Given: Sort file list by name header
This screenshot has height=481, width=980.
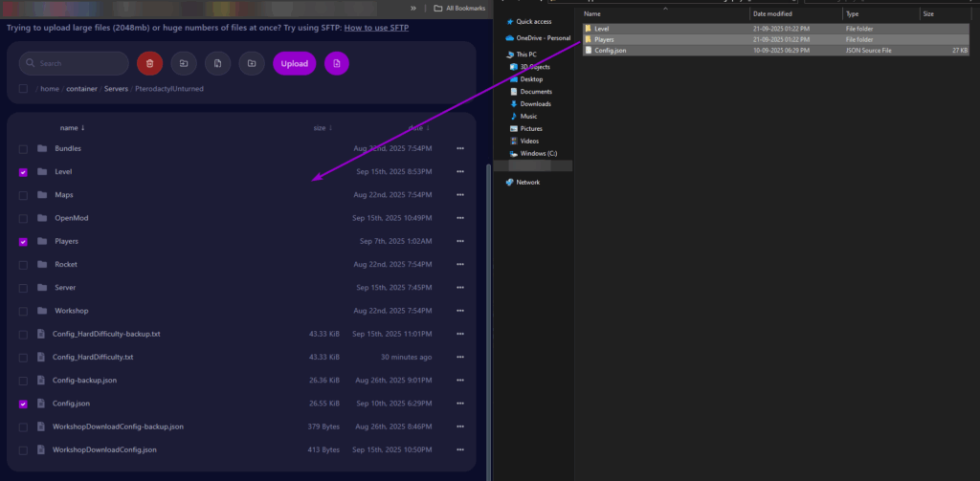Looking at the screenshot, I should 72,128.
